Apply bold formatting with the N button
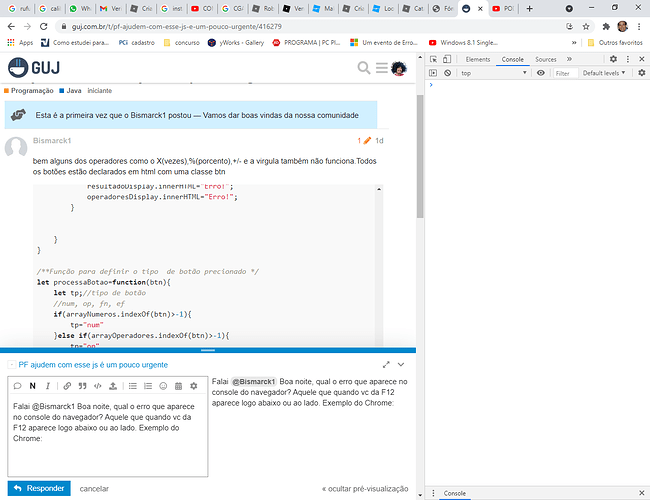Viewport: 650px width, 500px height. (x=32, y=386)
